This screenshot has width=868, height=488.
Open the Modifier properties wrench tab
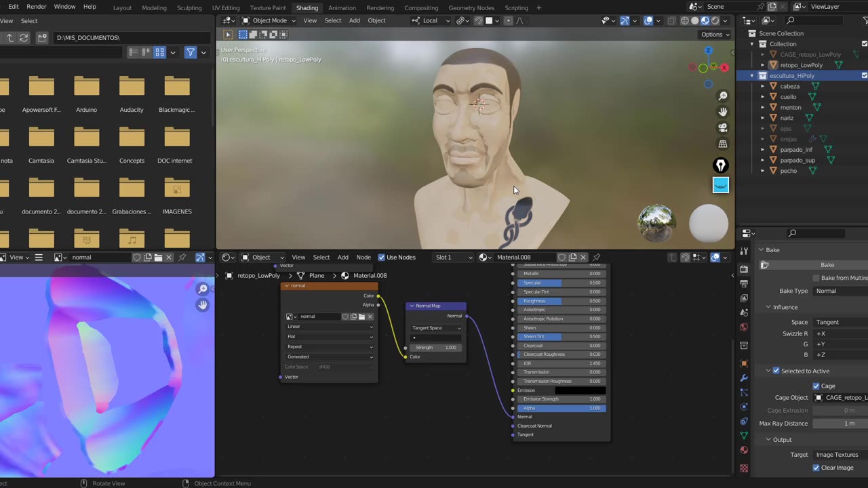tap(744, 378)
